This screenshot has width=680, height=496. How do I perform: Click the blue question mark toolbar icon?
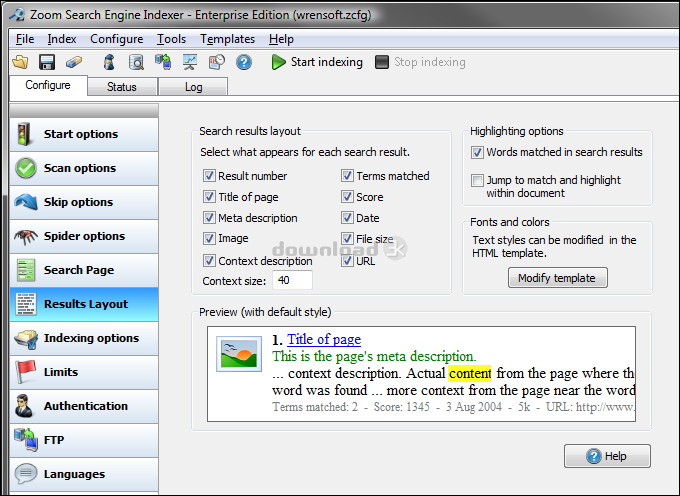[x=244, y=62]
